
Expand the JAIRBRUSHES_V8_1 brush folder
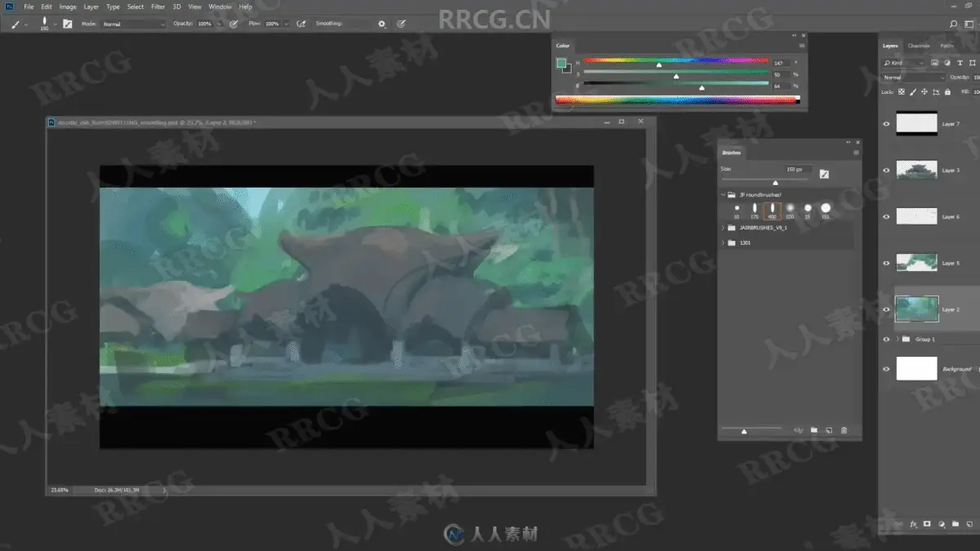click(723, 229)
